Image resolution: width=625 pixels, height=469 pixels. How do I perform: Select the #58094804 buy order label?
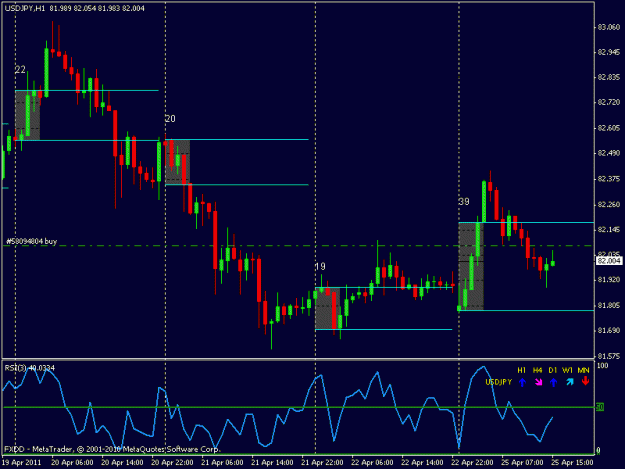31,241
